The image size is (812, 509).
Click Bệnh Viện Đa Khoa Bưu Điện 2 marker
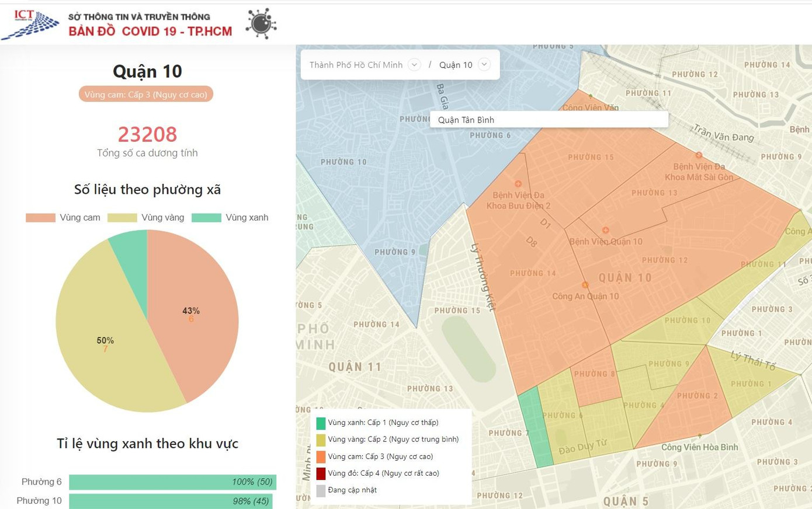[x=518, y=184]
